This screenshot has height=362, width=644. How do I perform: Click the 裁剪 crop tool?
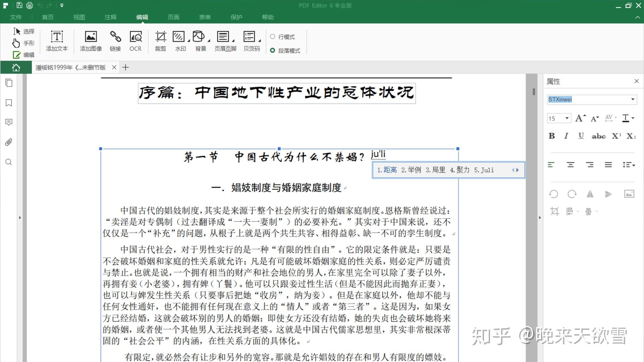point(160,41)
